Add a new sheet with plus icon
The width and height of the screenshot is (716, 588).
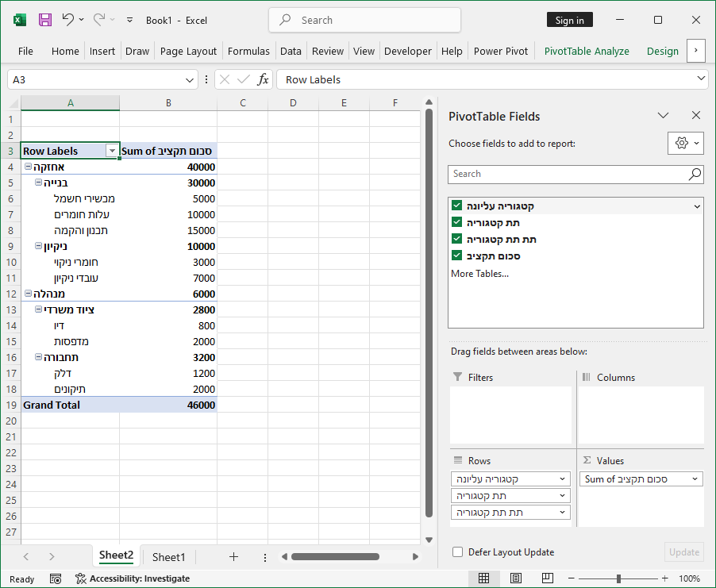[233, 557]
